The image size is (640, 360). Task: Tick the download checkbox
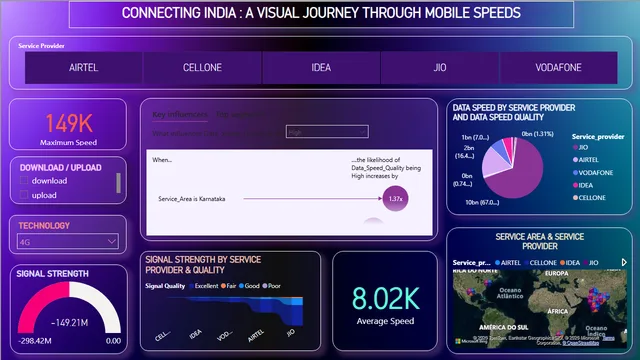(24, 180)
